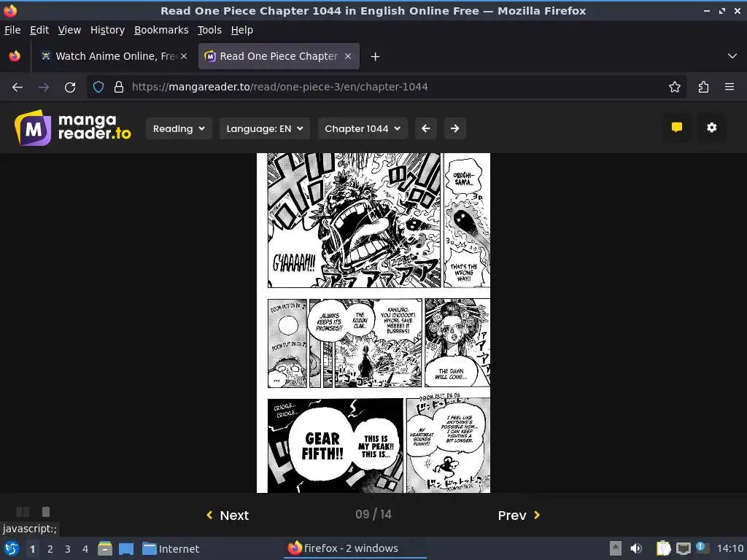Click the show desktop taskbar icon
Screen dimensions: 747x560
pos(126,548)
